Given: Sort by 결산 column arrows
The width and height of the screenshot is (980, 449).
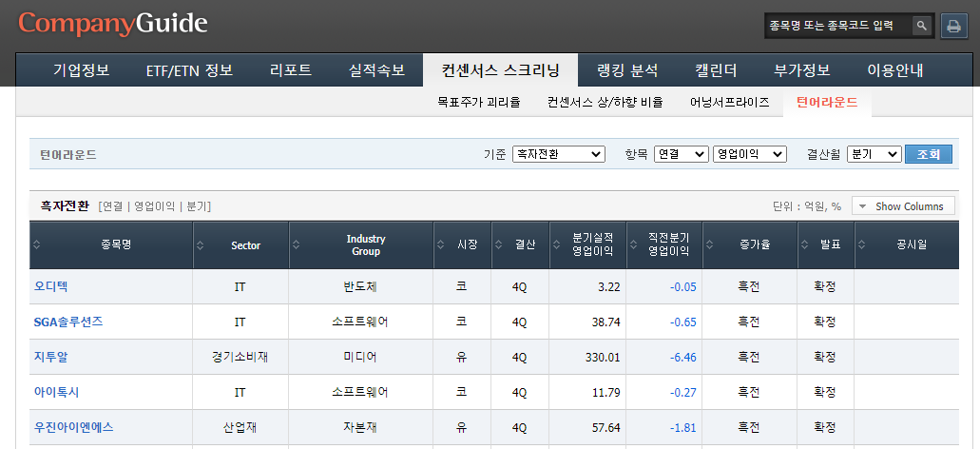Looking at the screenshot, I should coord(499,245).
